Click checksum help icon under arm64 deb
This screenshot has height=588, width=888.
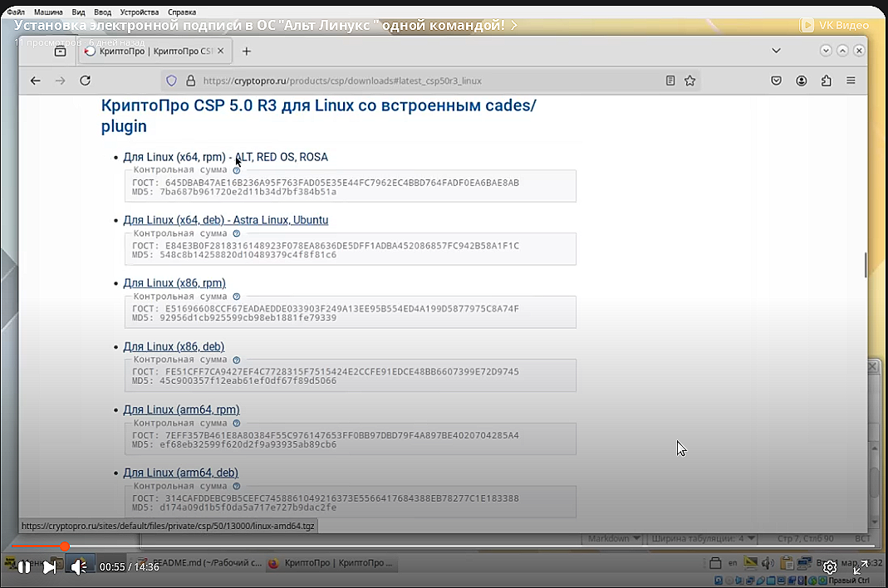[237, 486]
